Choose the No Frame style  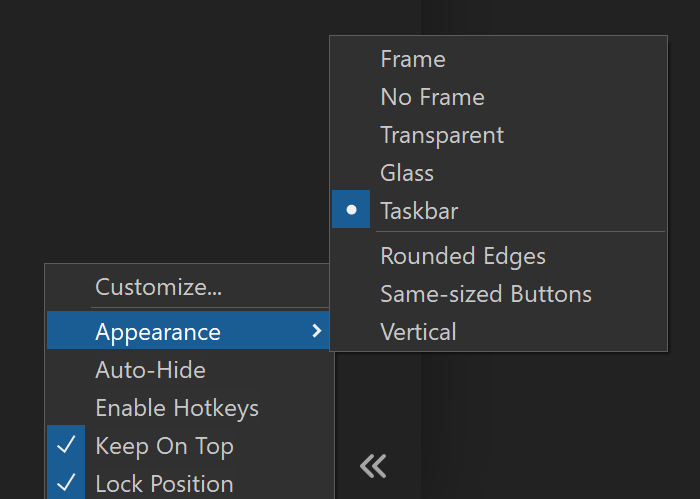(x=432, y=97)
